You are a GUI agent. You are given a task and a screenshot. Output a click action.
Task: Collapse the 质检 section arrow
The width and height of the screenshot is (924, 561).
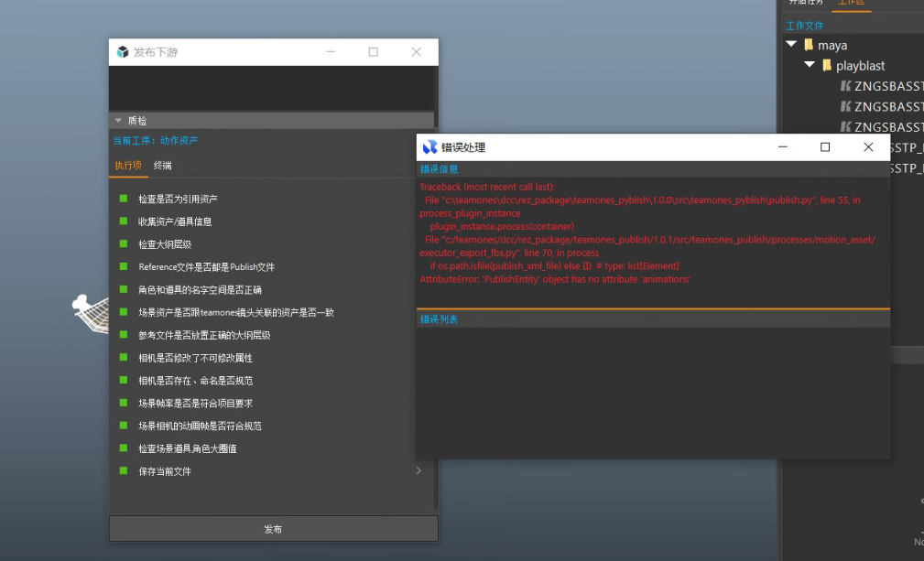coord(118,120)
